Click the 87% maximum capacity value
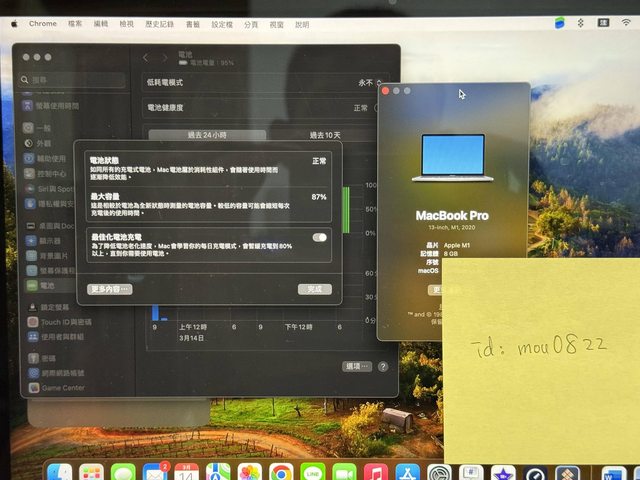This screenshot has height=480, width=640. click(319, 197)
